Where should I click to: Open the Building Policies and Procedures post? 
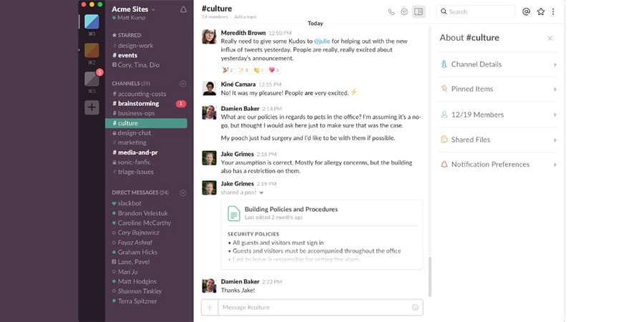291,209
